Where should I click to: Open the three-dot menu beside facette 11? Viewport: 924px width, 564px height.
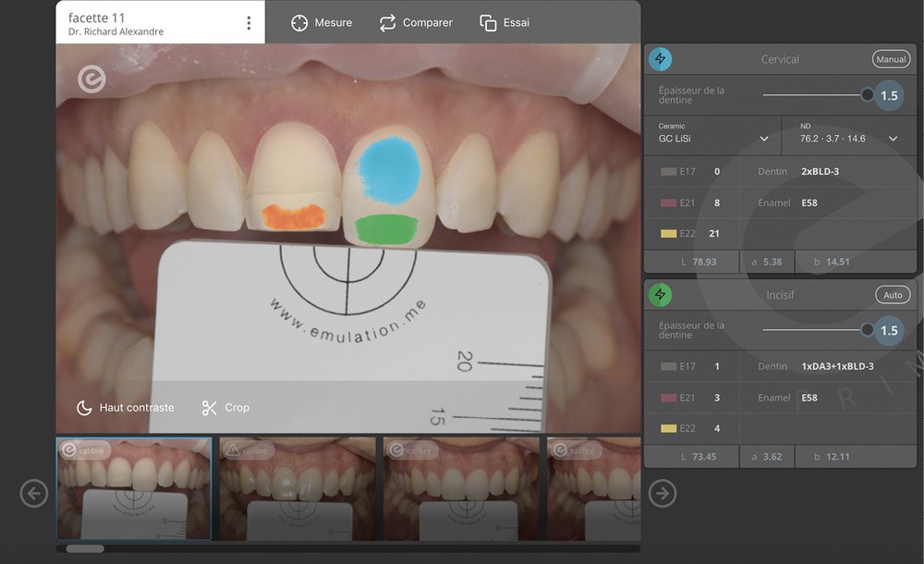[x=248, y=23]
